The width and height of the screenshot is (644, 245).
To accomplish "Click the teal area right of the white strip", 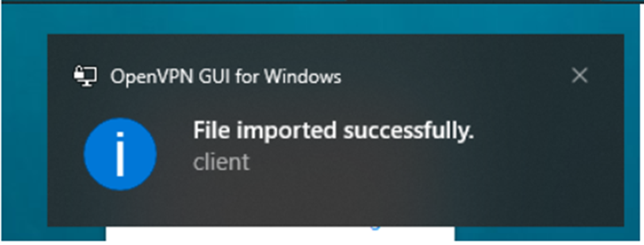I will coord(536,234).
